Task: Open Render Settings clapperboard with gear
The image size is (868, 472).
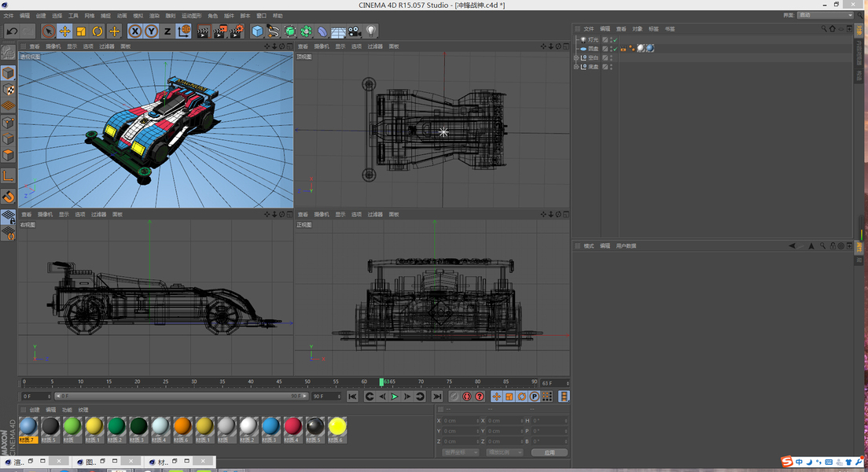Action: (x=237, y=31)
